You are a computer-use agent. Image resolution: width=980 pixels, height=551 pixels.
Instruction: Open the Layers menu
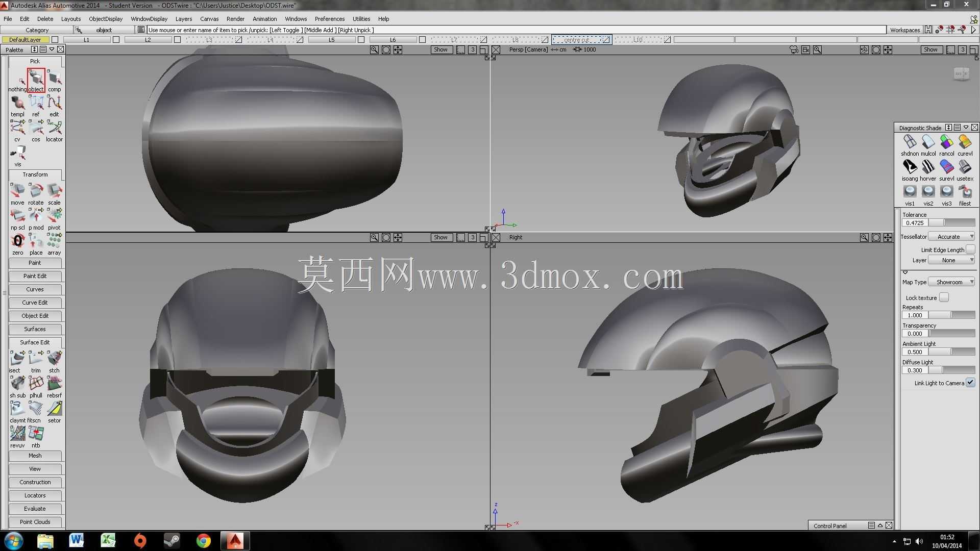tap(184, 19)
